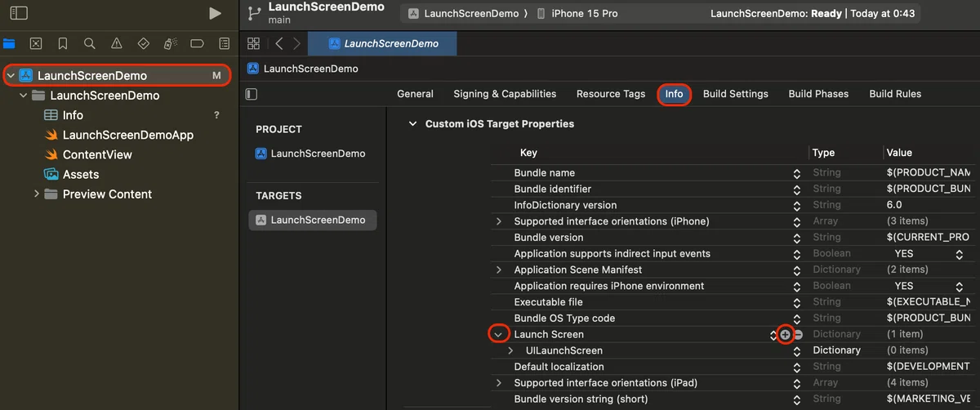Open key picker stepper for Launch Screen

773,334
